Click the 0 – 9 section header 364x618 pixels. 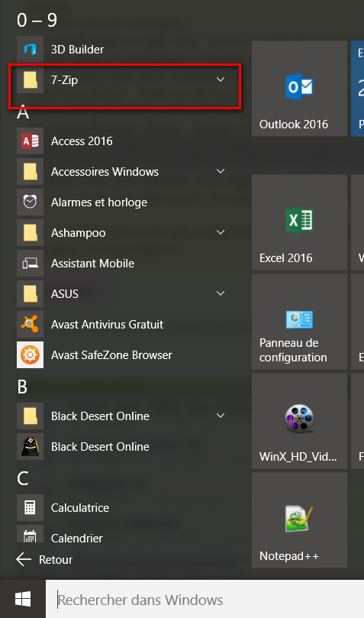[x=37, y=20]
